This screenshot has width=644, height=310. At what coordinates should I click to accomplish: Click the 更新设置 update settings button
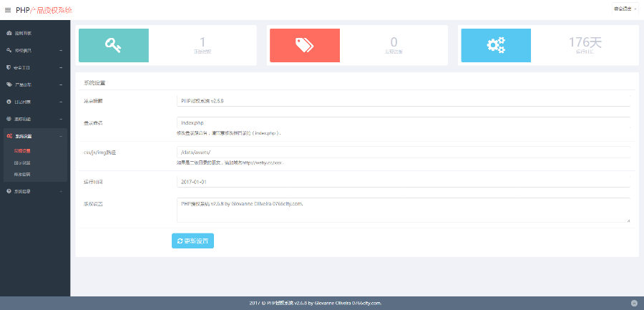192,241
